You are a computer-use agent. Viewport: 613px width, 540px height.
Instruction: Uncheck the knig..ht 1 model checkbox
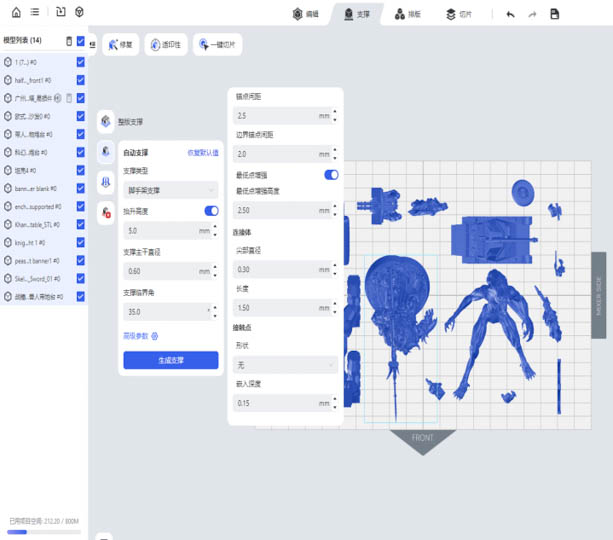click(x=81, y=242)
